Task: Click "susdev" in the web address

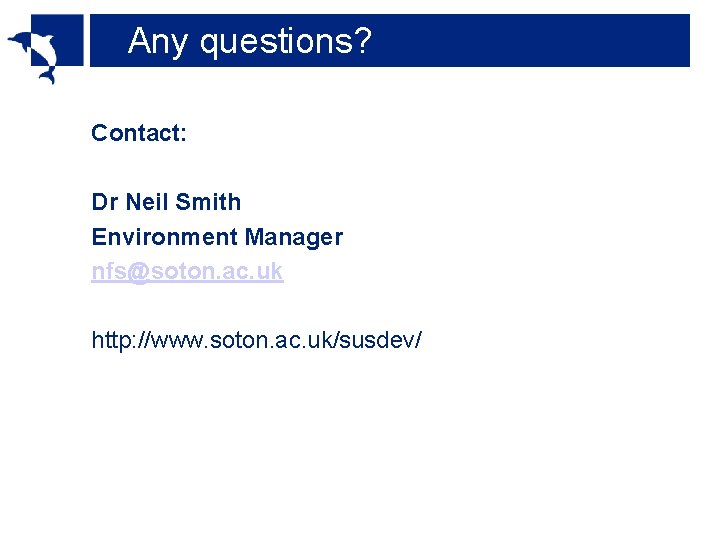Action: coord(380,340)
